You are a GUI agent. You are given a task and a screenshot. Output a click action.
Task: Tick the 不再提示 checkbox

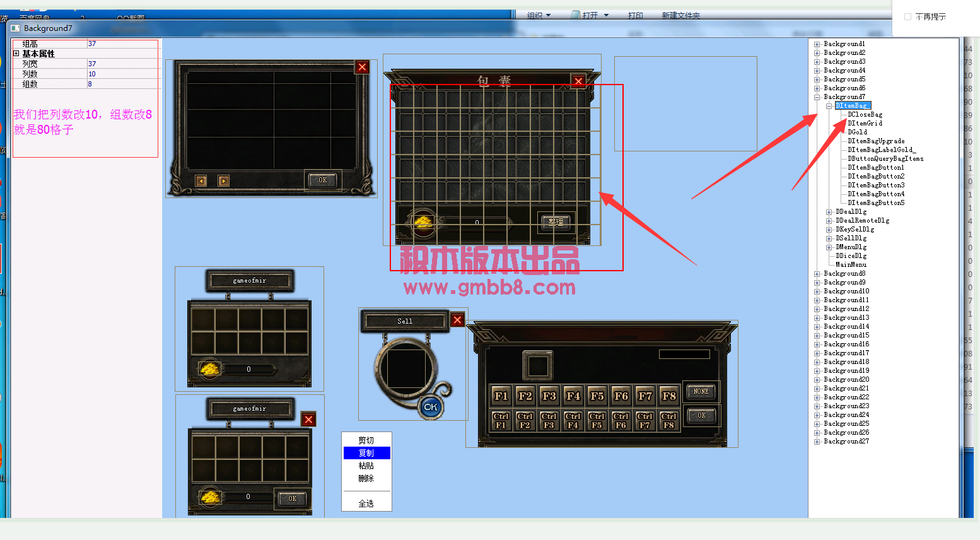[908, 17]
